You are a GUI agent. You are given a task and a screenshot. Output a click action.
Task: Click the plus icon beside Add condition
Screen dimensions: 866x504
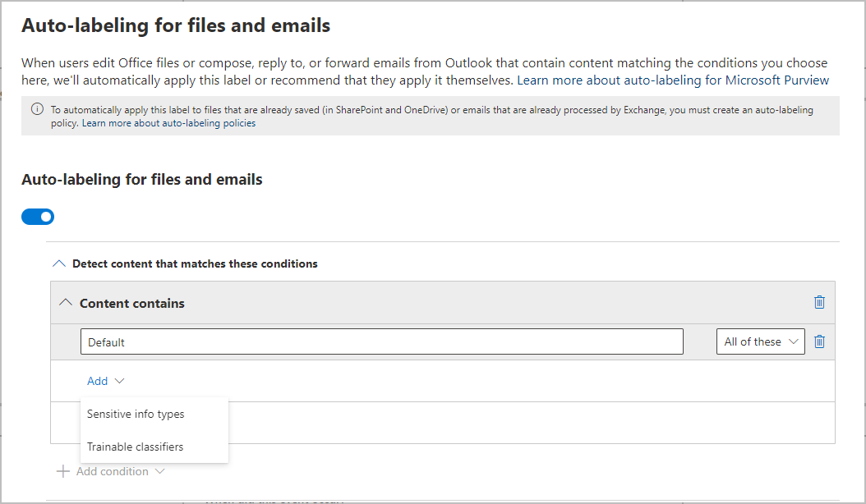(x=63, y=471)
